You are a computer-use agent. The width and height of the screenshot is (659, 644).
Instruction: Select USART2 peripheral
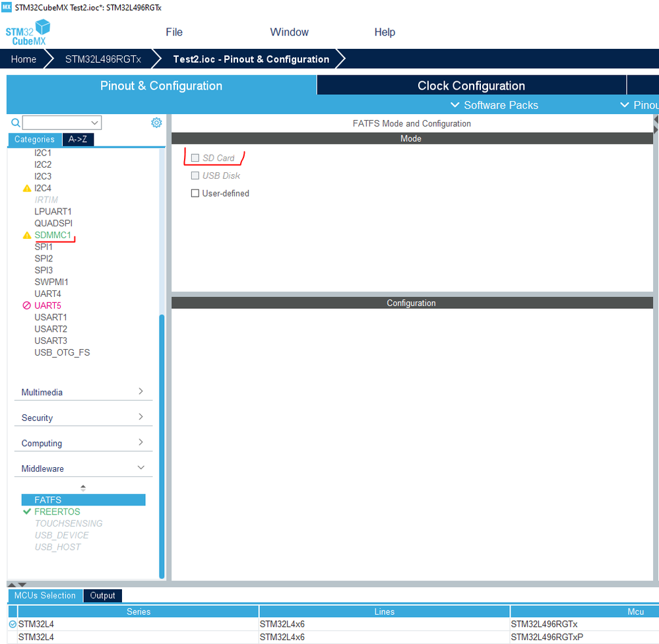pyautogui.click(x=50, y=329)
